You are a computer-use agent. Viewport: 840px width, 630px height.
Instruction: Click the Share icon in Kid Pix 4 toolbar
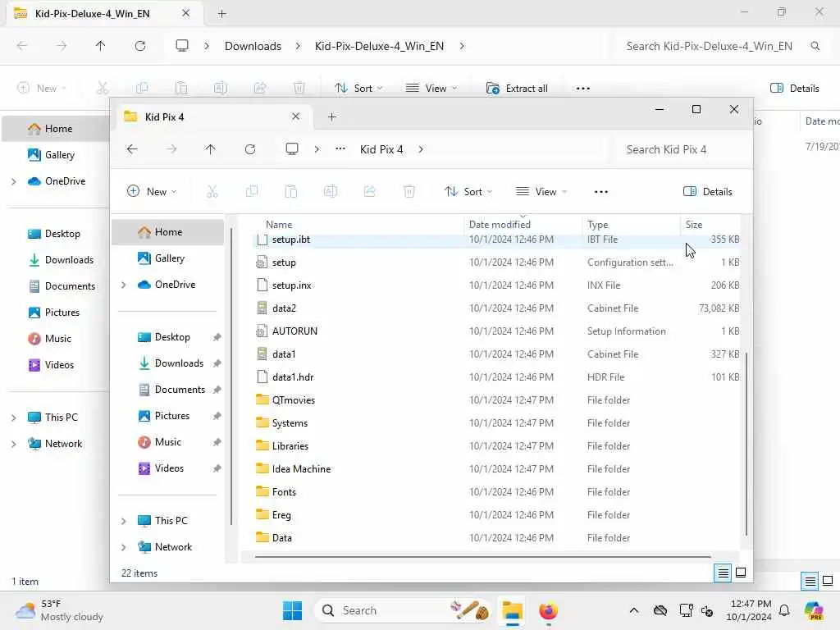tap(370, 192)
